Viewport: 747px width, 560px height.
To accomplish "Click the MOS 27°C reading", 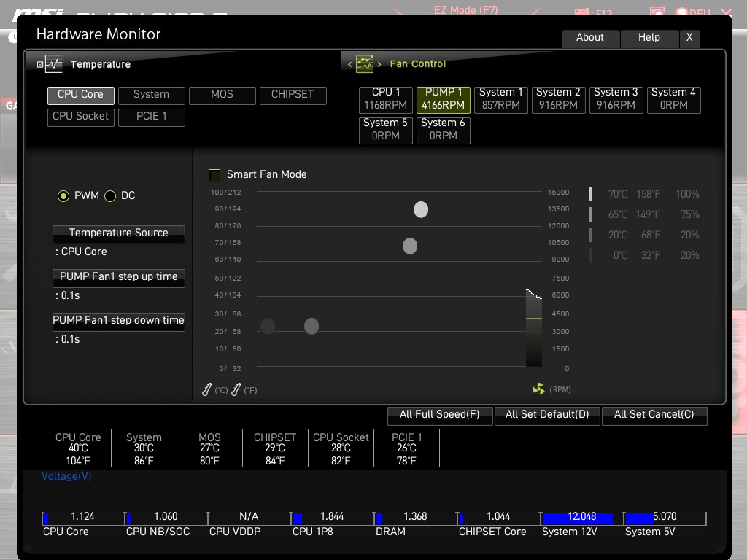I will 209,448.
